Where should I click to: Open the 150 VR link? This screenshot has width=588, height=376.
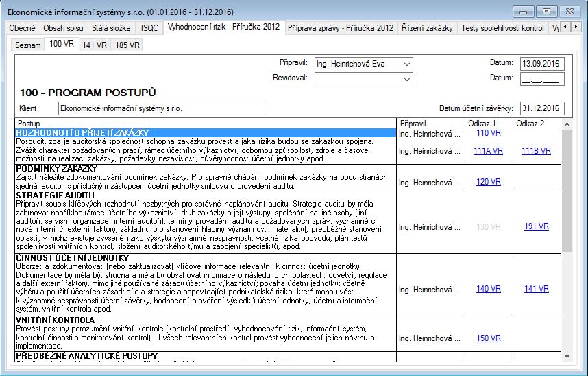click(488, 338)
